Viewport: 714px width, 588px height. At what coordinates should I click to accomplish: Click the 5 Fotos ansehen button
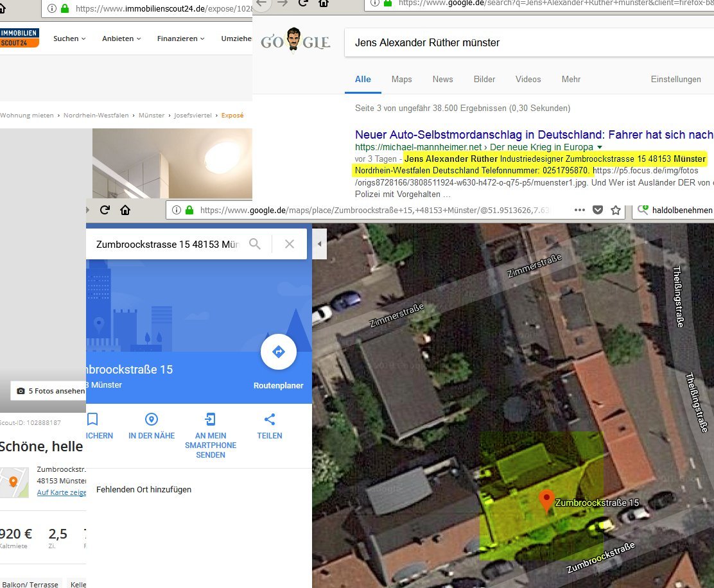(x=48, y=391)
